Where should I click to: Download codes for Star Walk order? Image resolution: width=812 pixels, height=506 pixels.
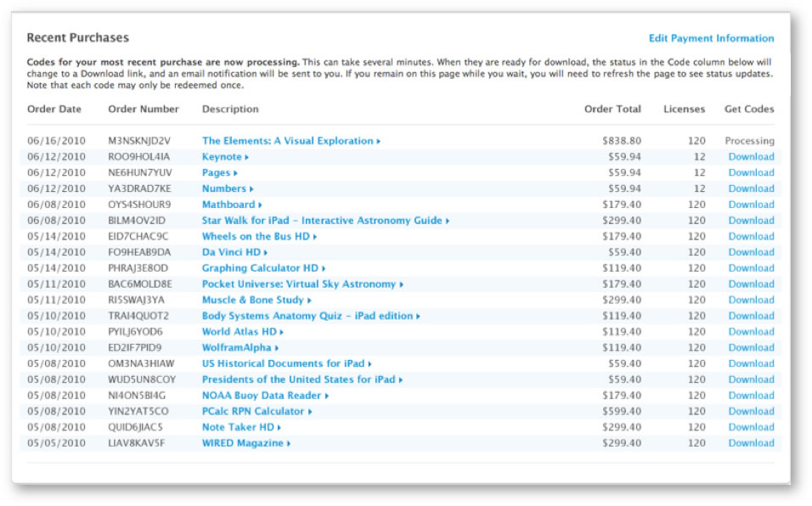(751, 221)
